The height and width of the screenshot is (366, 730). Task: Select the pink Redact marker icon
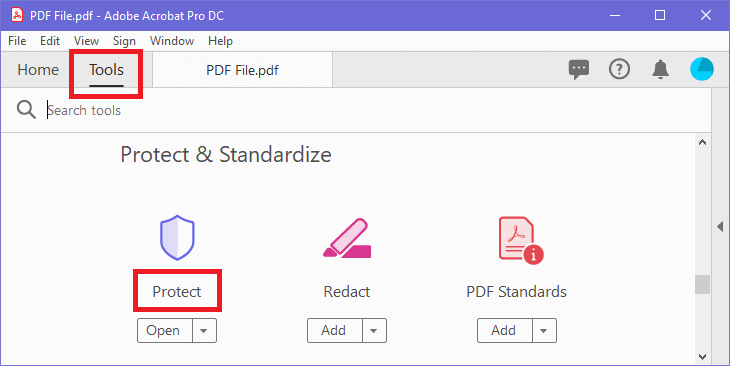click(347, 237)
